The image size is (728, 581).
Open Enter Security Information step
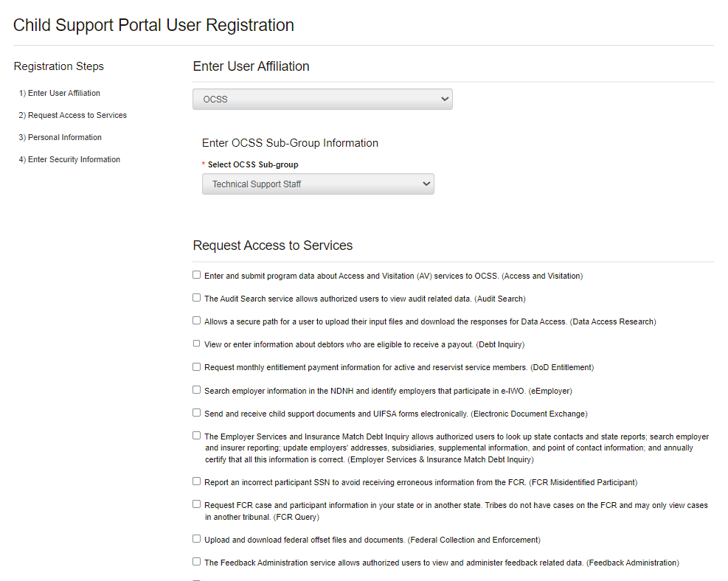[69, 159]
